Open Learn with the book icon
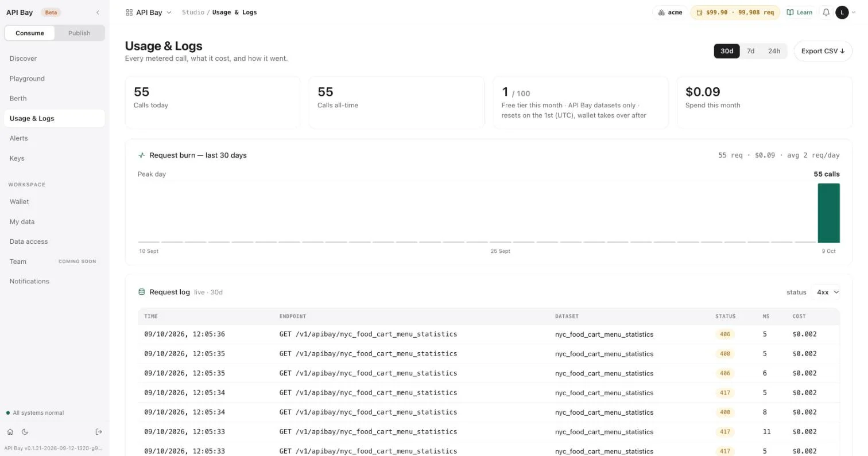 pos(800,12)
